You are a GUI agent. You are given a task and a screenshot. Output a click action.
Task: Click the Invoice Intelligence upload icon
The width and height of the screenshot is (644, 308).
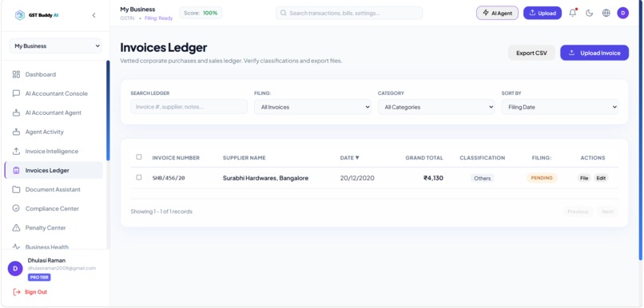pyautogui.click(x=16, y=151)
